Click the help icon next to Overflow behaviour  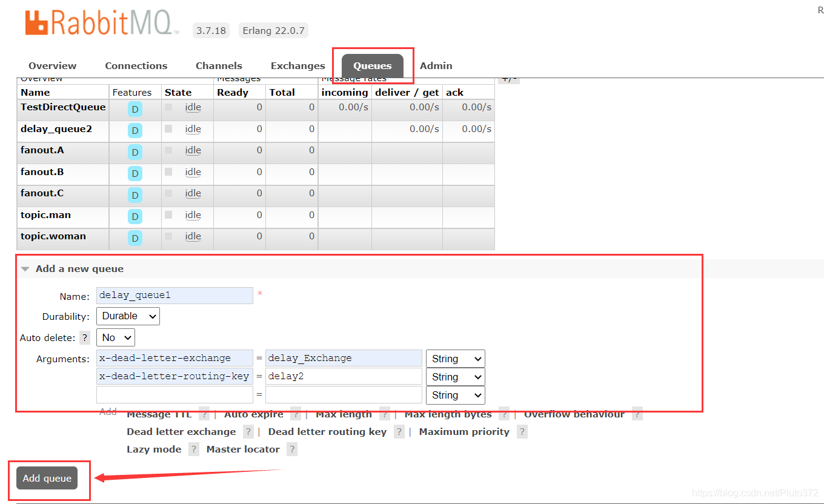click(x=637, y=414)
